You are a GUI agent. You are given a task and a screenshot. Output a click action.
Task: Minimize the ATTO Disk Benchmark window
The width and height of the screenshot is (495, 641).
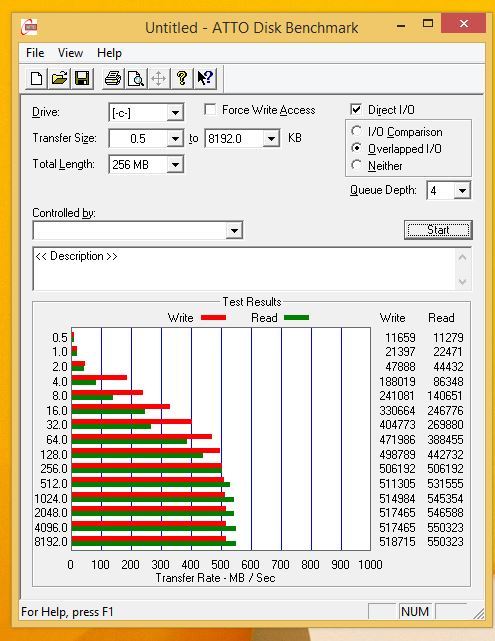point(401,25)
